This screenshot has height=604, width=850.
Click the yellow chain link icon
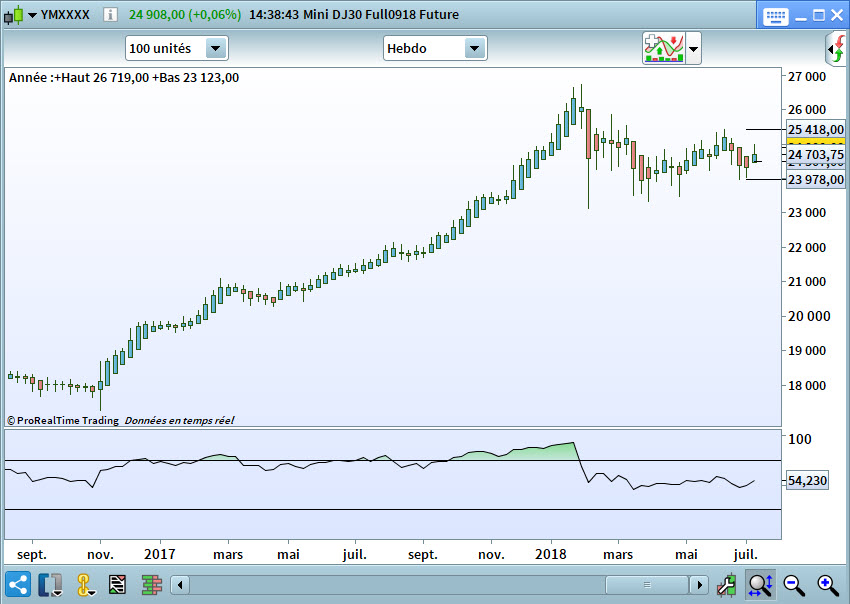coord(84,585)
